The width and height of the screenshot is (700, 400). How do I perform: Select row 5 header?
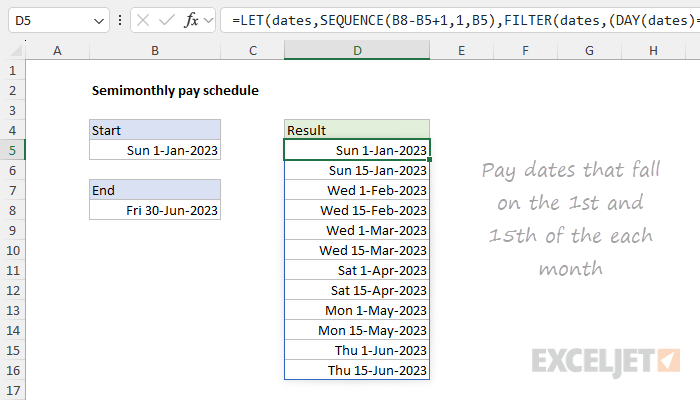click(12, 150)
